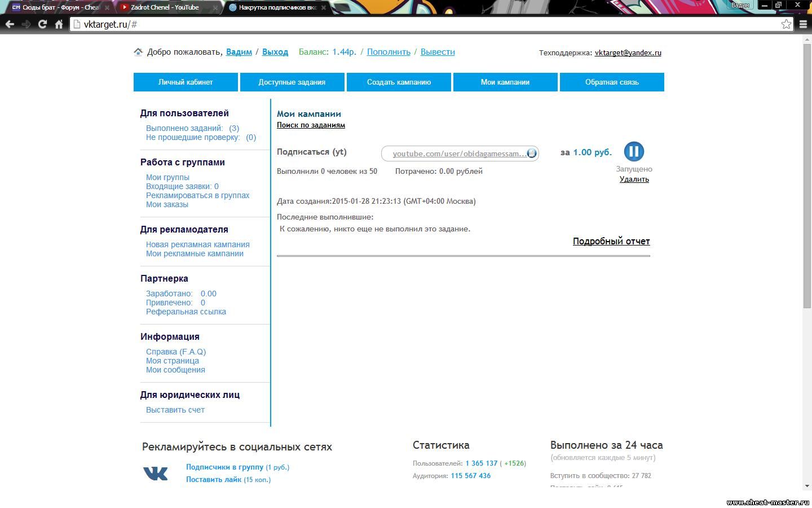Click the vertical page scrollbar thumb
This screenshot has height=508, width=812.
point(807,176)
